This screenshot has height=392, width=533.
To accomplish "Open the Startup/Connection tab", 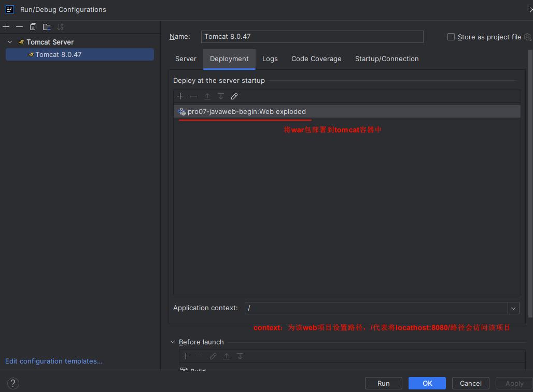I will 387,59.
